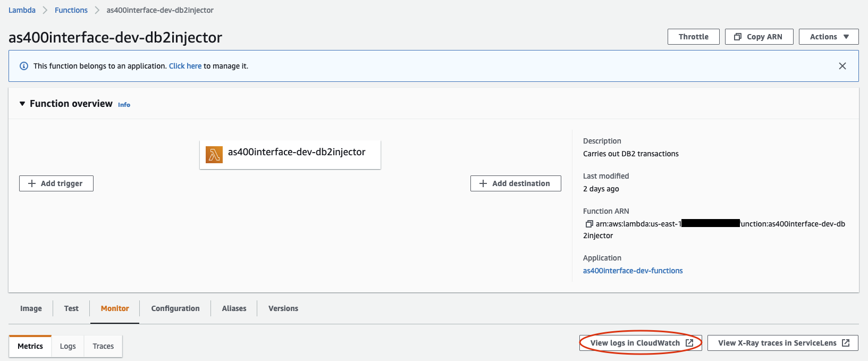Collapse the Function overview section

[22, 104]
